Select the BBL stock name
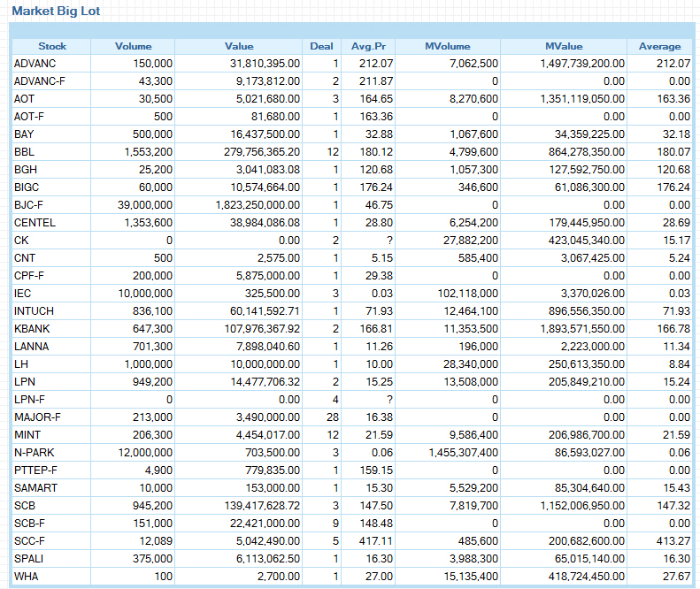Screen dimensions: 700x589 pyautogui.click(x=24, y=152)
